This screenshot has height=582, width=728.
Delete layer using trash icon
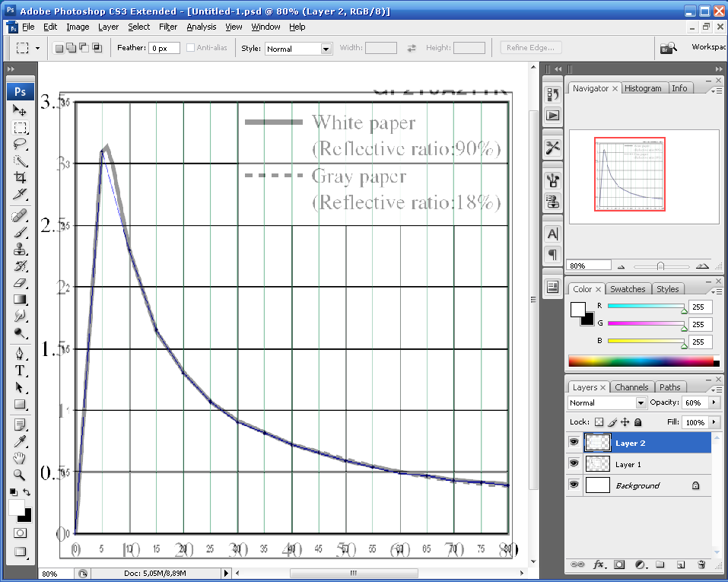(701, 565)
